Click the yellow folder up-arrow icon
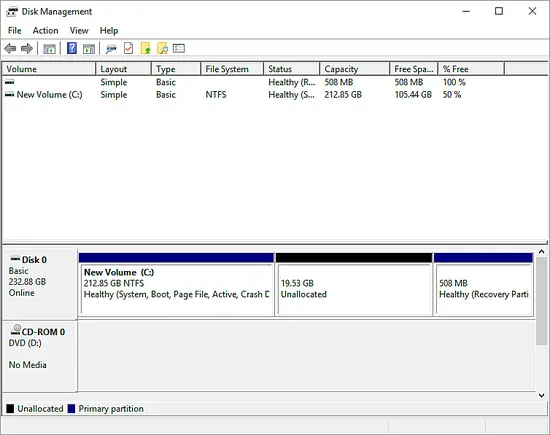 pos(146,48)
